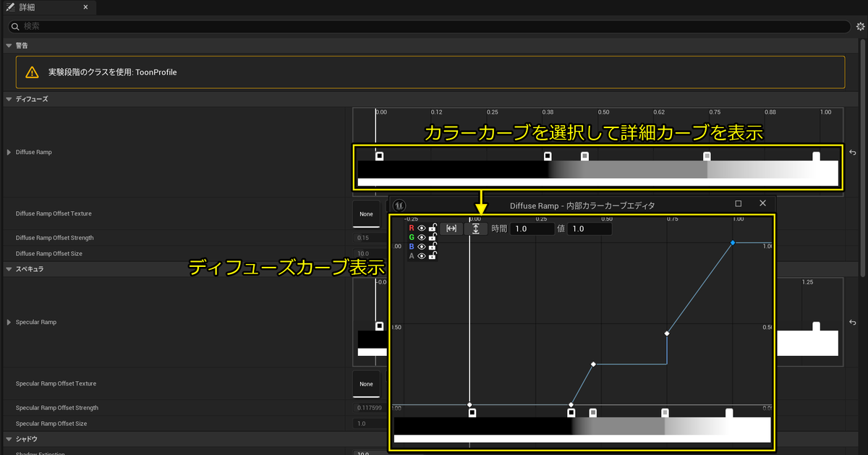
Task: Toggle visibility of the G channel curve
Action: pyautogui.click(x=422, y=237)
